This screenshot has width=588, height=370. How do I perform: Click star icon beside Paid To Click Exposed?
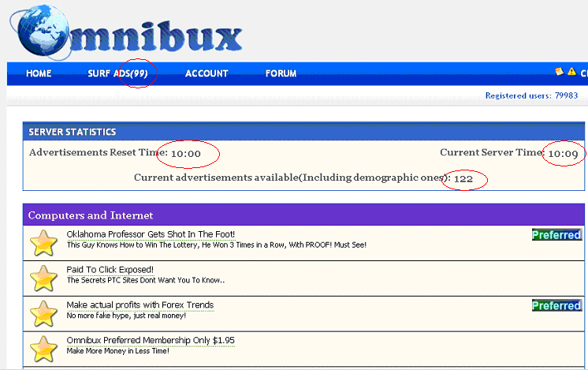pyautogui.click(x=43, y=278)
